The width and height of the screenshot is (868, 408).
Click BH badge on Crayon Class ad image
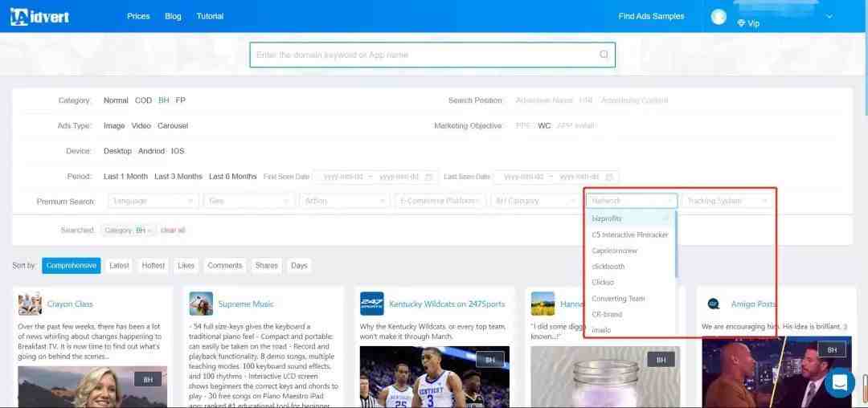[x=148, y=379]
